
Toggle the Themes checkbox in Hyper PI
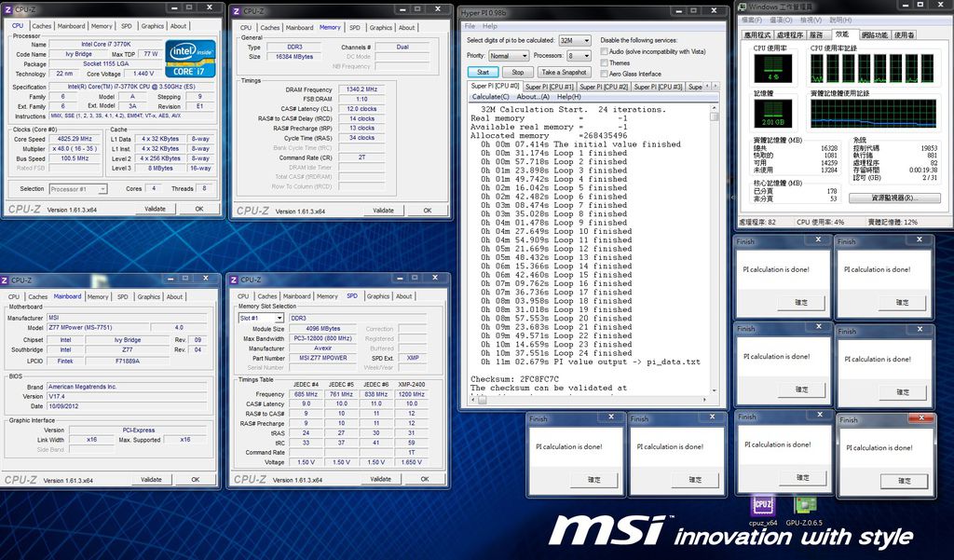(604, 62)
